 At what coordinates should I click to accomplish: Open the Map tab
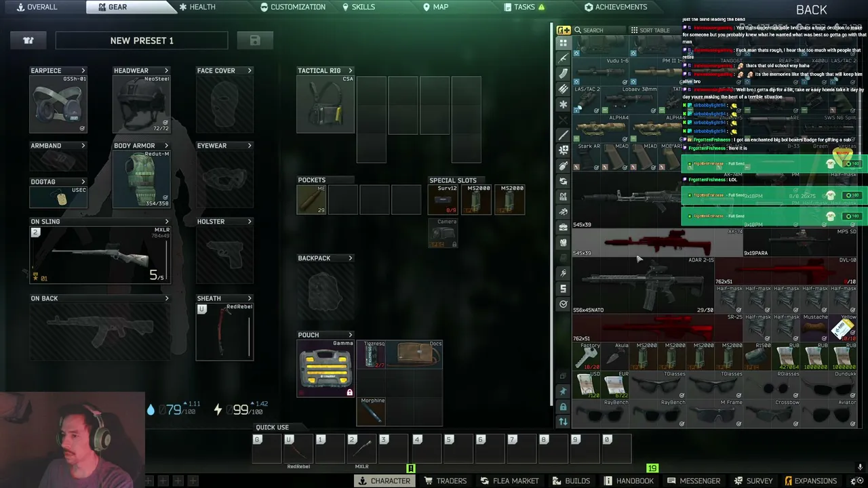coord(435,7)
